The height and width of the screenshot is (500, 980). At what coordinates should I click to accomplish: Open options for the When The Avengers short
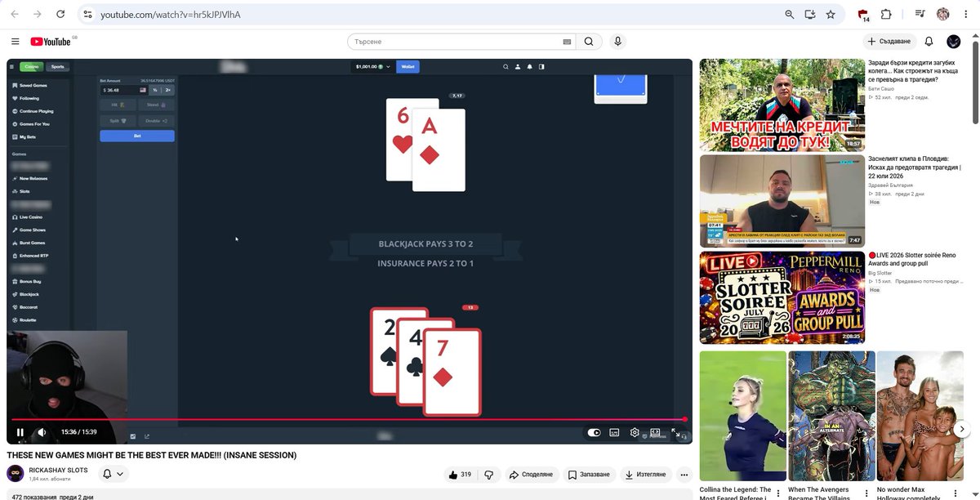point(867,493)
